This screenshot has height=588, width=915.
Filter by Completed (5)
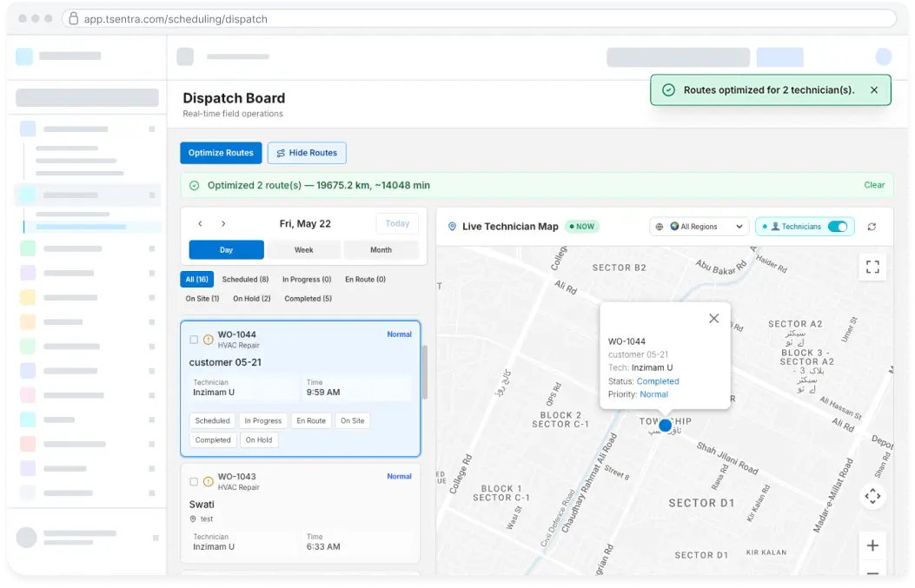coord(308,299)
